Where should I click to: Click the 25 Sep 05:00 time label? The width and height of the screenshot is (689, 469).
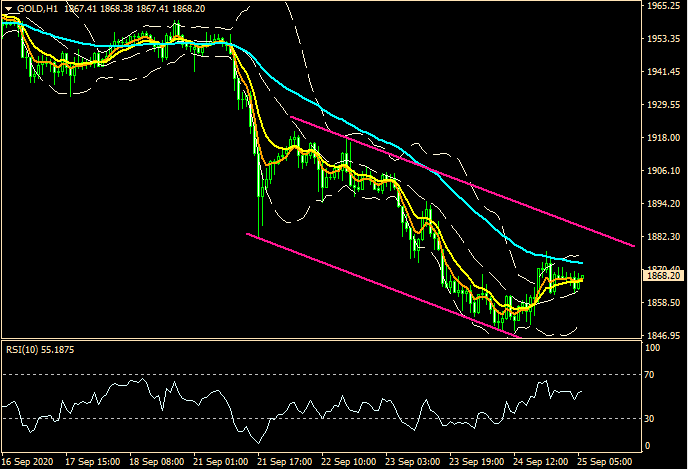click(x=604, y=461)
